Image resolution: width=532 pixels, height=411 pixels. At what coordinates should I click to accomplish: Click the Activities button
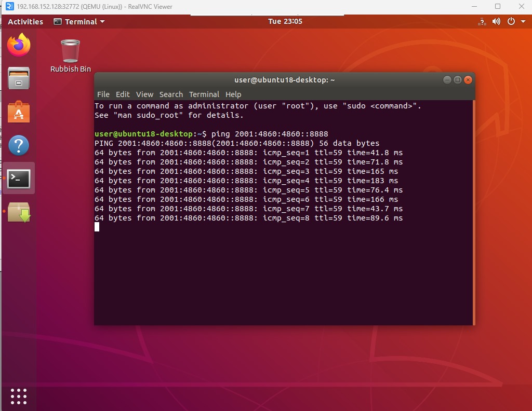coord(25,22)
